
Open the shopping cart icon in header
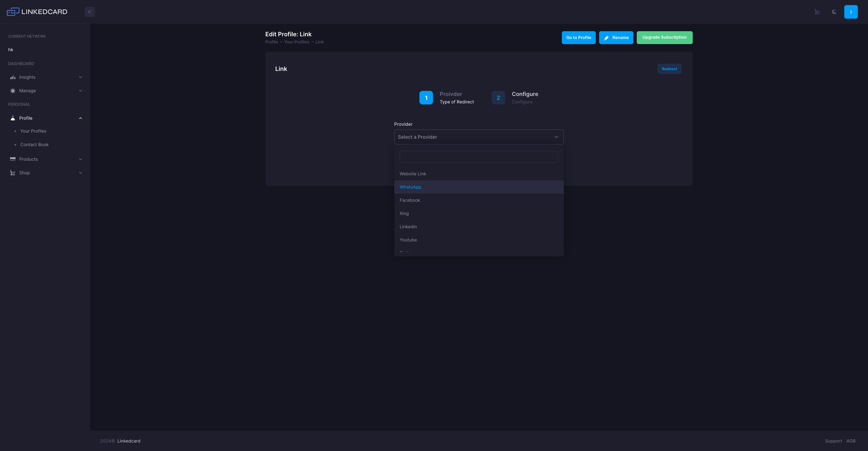coord(817,12)
